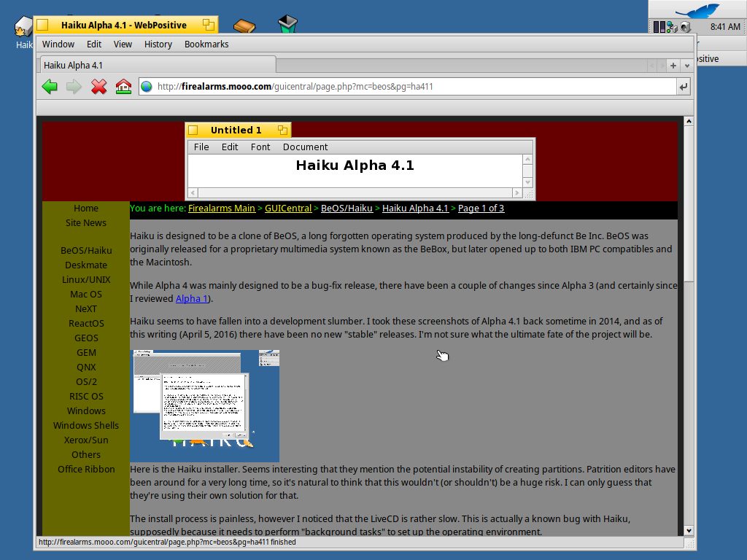Click the 8:41 AM clock in Deskbar
Screen dimensions: 747x560
click(725, 27)
